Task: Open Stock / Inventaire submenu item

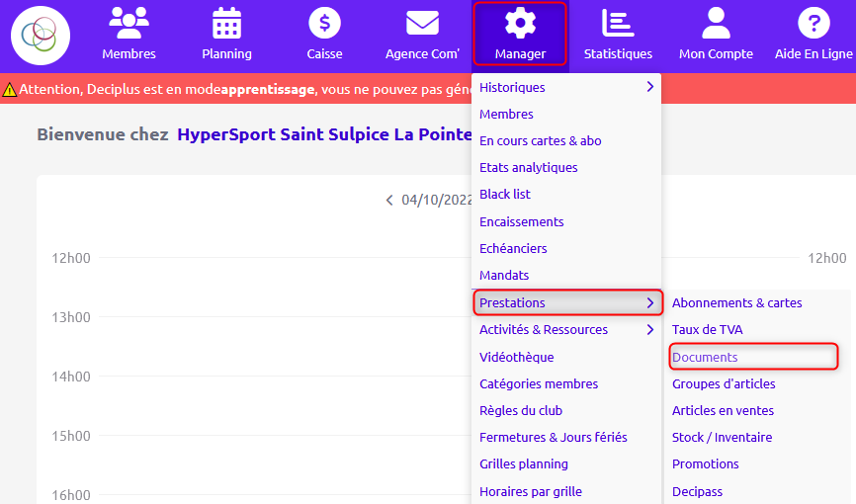Action: [722, 438]
